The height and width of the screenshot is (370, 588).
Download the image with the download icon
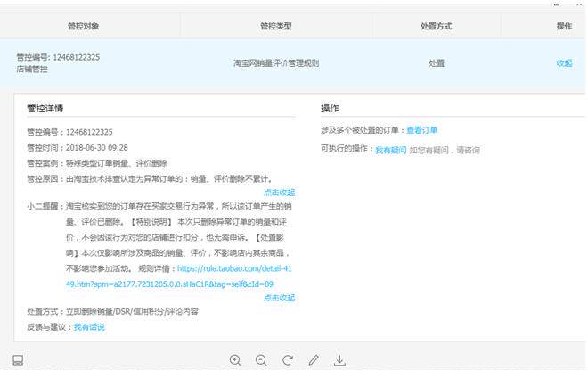click(x=339, y=360)
